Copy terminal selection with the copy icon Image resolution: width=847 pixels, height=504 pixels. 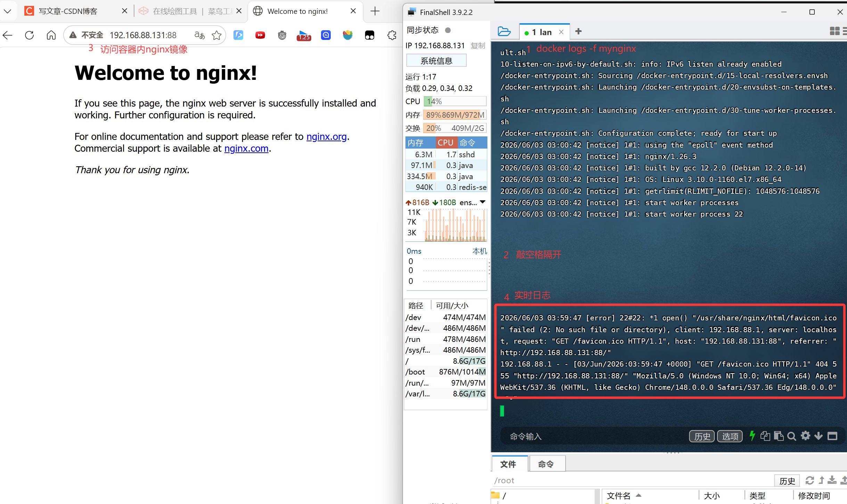(x=765, y=436)
